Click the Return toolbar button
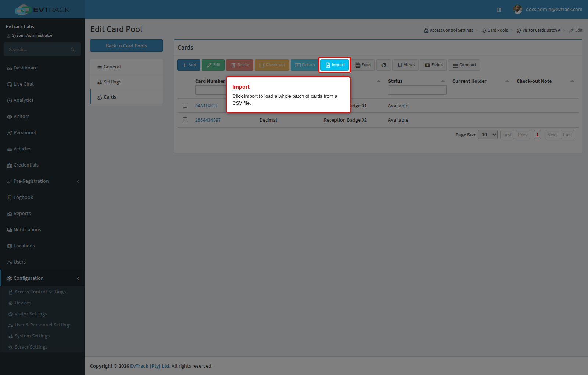 pyautogui.click(x=305, y=65)
